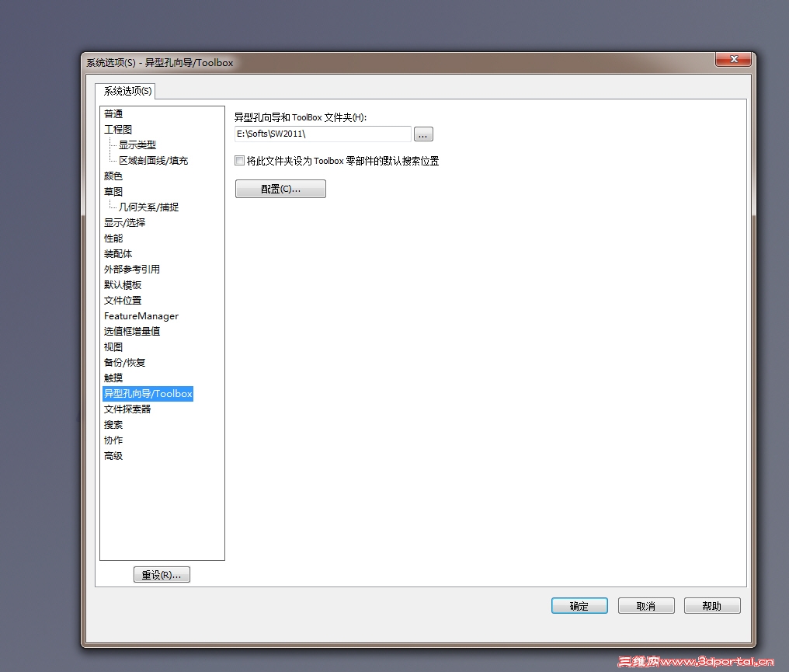Select the 备份/恢复 category
Viewport: 789px width, 672px height.
[124, 363]
